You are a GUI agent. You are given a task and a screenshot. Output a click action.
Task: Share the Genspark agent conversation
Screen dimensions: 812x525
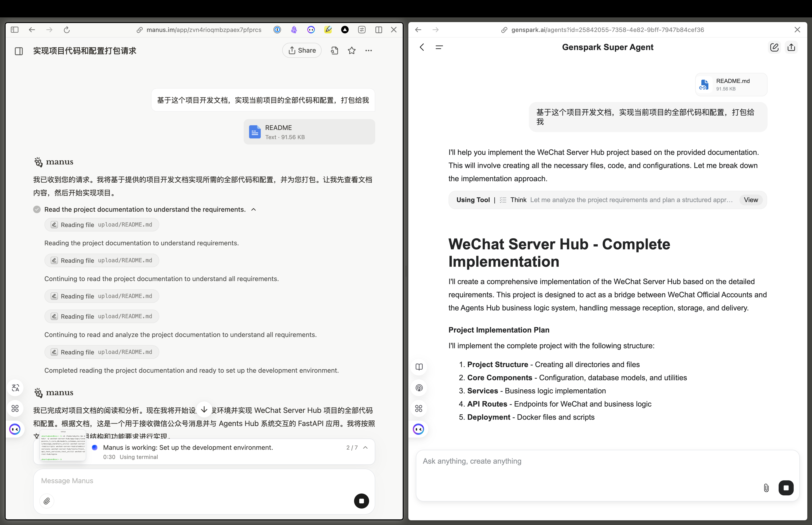pyautogui.click(x=791, y=47)
